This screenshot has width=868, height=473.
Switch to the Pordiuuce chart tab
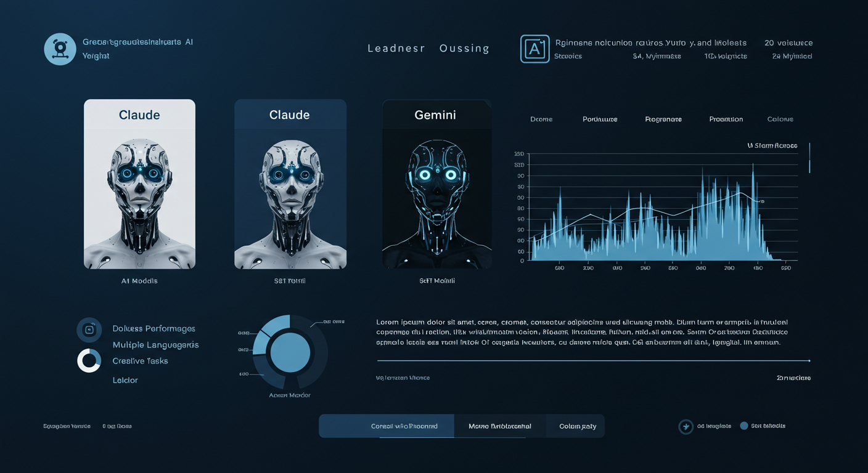[600, 119]
